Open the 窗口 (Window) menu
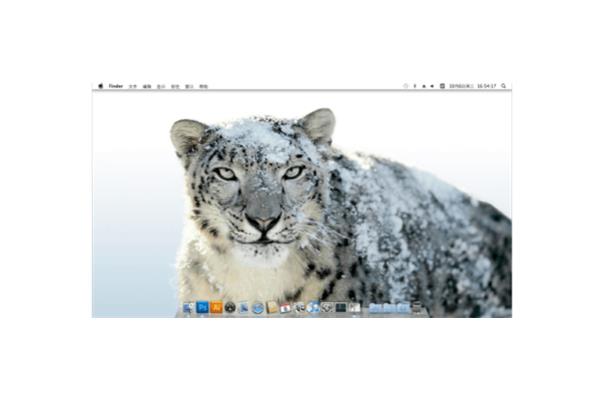The height and width of the screenshot is (400, 600). pos(189,87)
